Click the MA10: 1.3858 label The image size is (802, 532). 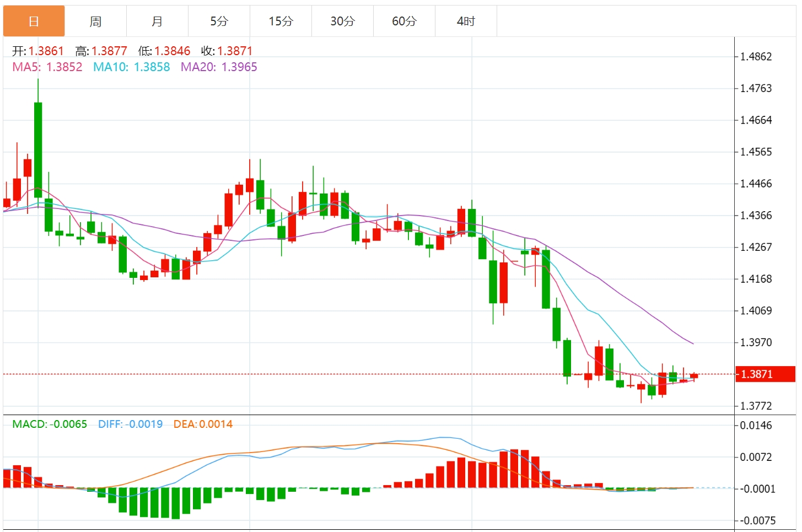[x=132, y=67]
